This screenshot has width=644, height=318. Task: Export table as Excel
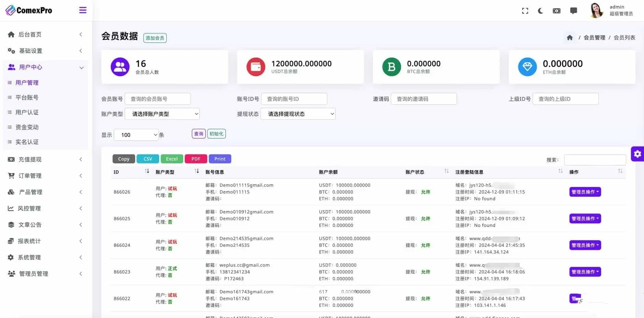point(172,159)
